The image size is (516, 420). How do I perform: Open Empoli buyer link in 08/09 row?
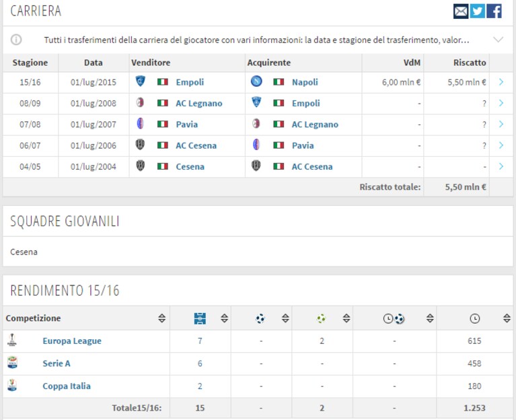305,104
